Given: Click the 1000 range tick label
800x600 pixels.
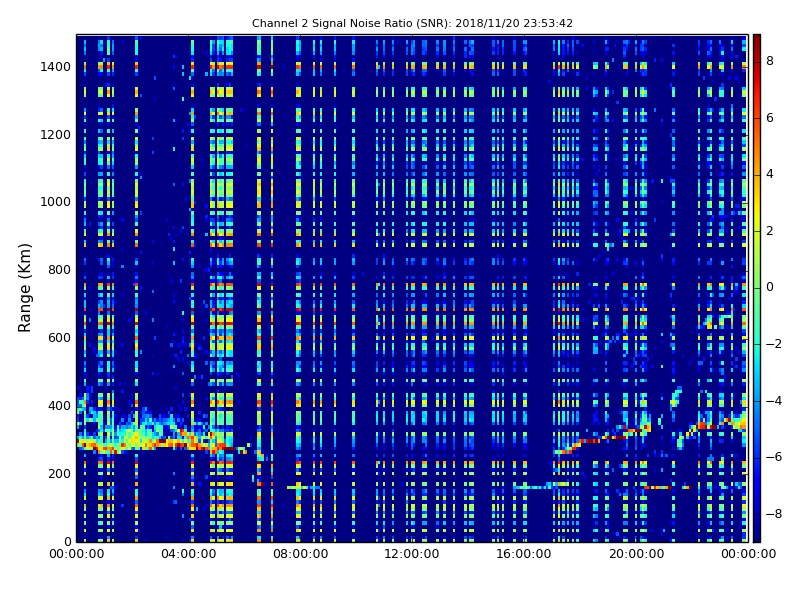Looking at the screenshot, I should pos(56,202).
